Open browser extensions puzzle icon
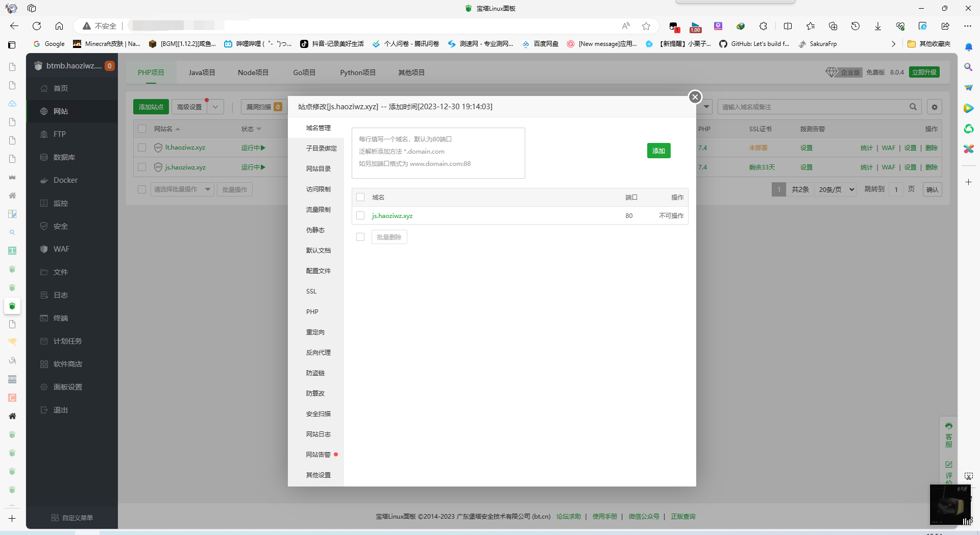980x535 pixels. coord(763,26)
